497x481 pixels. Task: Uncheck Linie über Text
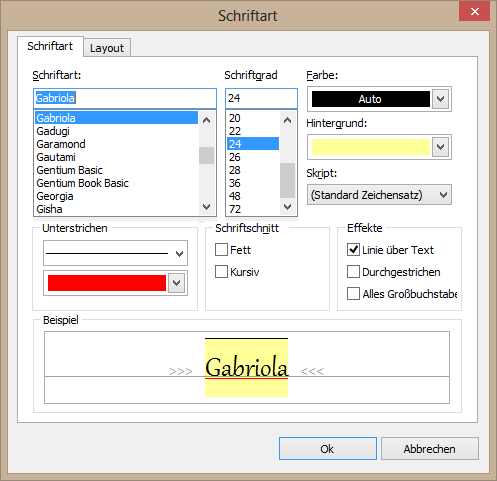point(353,250)
